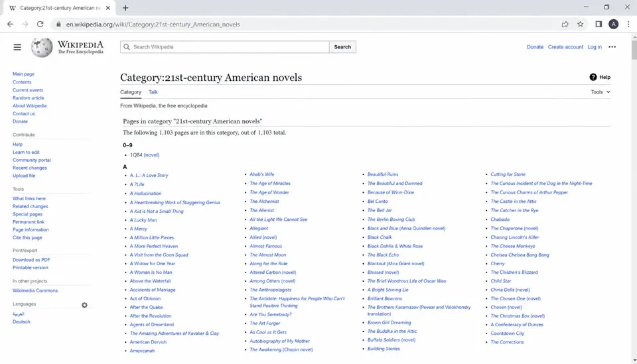Open the Chrome profile avatar
Viewport: 637px width, 364px height.
[x=613, y=25]
